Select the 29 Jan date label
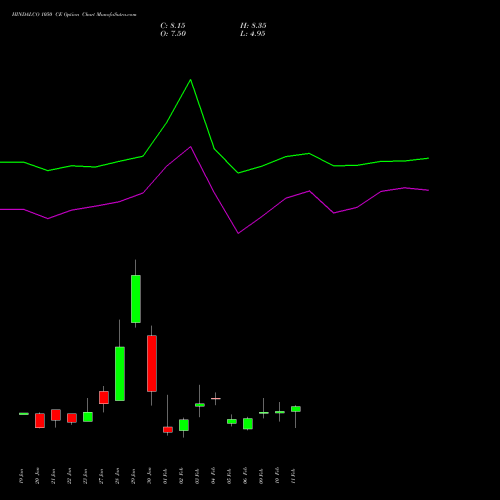500x500 pixels. (x=133, y=476)
